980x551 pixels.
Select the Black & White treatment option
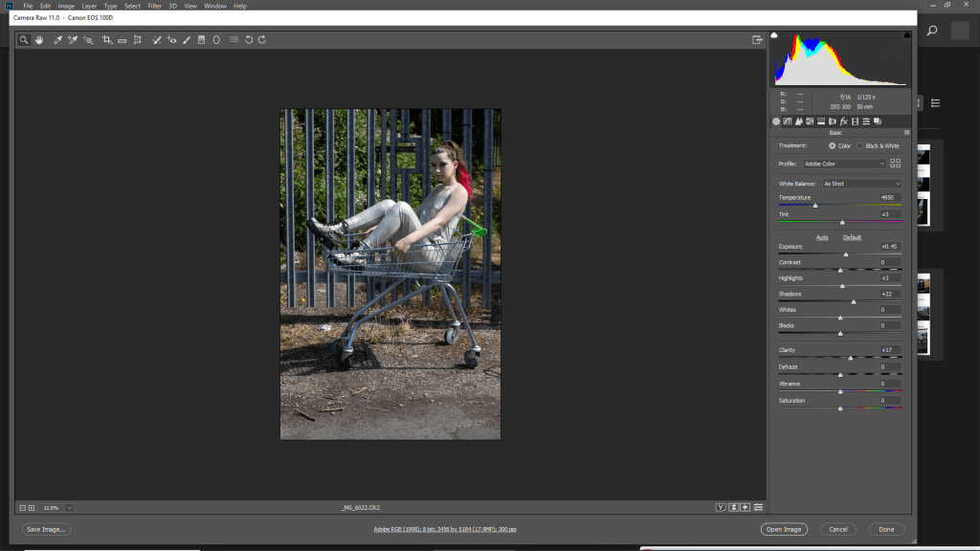click(x=859, y=145)
